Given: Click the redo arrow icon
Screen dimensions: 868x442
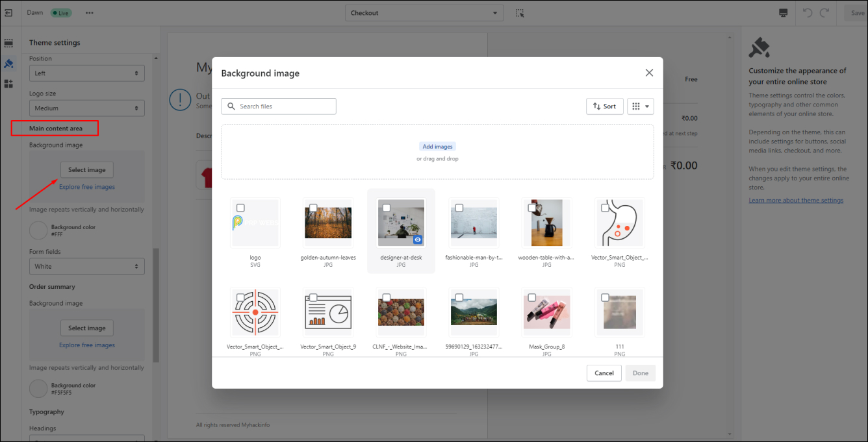Looking at the screenshot, I should [x=824, y=13].
